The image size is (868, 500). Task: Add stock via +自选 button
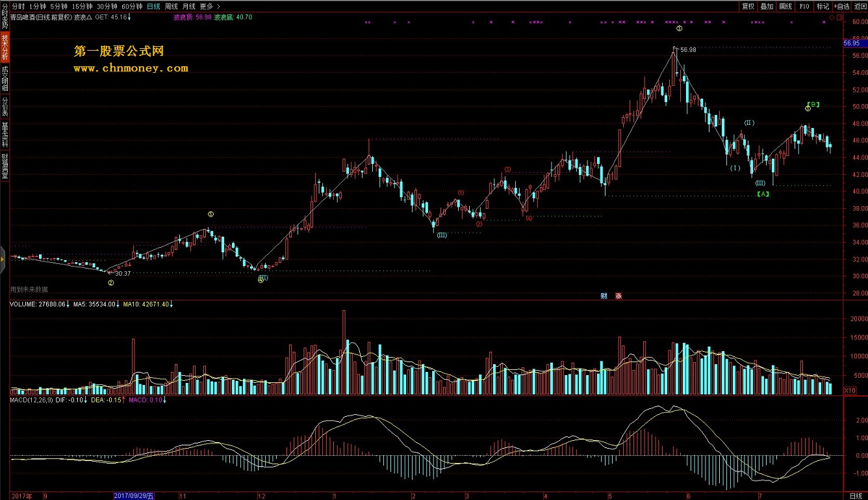841,6
